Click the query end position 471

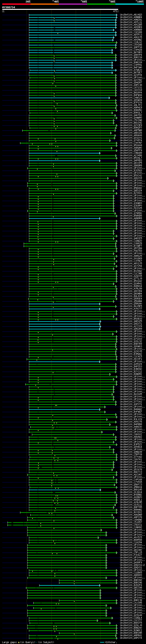pyautogui.click(x=115, y=11)
